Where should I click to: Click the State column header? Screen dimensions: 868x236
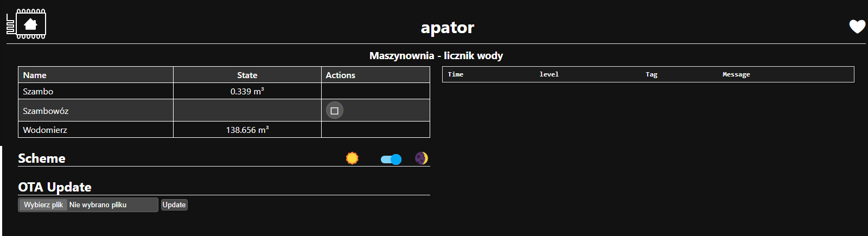pyautogui.click(x=247, y=75)
